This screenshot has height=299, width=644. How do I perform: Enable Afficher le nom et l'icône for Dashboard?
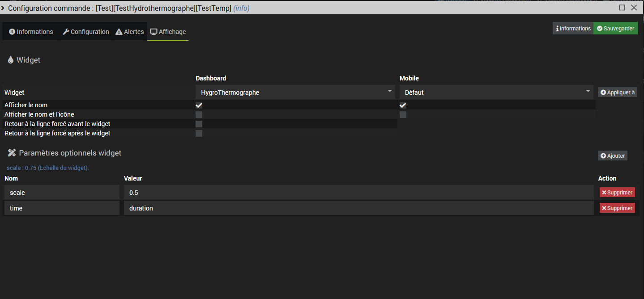pyautogui.click(x=199, y=115)
